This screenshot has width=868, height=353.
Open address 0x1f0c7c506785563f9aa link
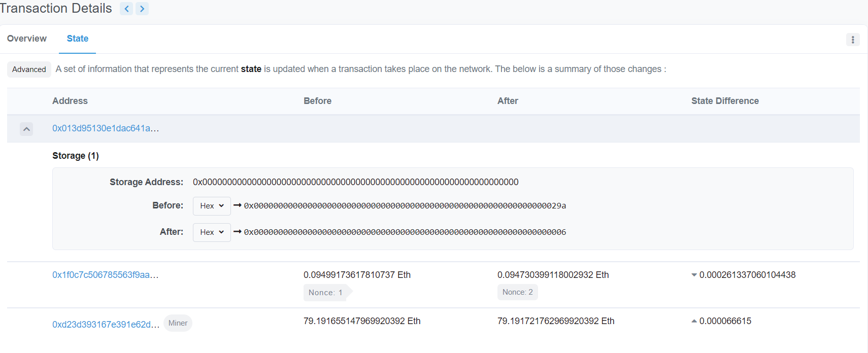coord(106,275)
